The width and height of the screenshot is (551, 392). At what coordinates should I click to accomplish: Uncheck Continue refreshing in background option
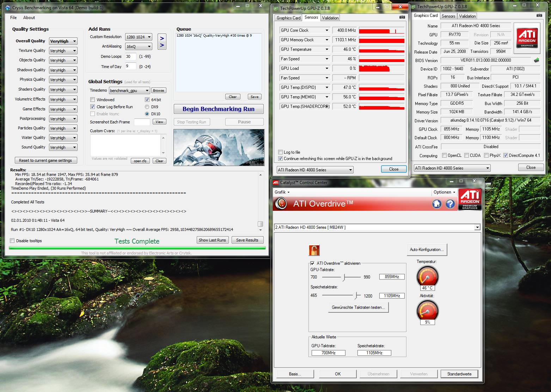[280, 159]
